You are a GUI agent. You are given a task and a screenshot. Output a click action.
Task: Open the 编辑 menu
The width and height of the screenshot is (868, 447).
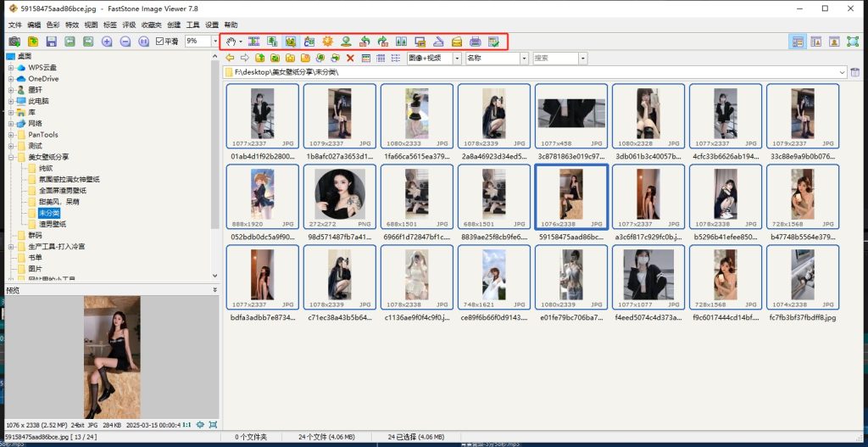pos(34,25)
